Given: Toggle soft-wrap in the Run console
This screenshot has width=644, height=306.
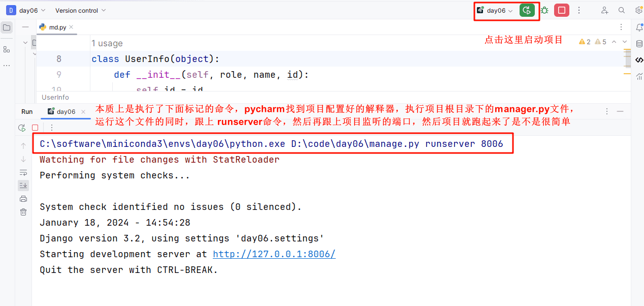Looking at the screenshot, I should point(23,172).
